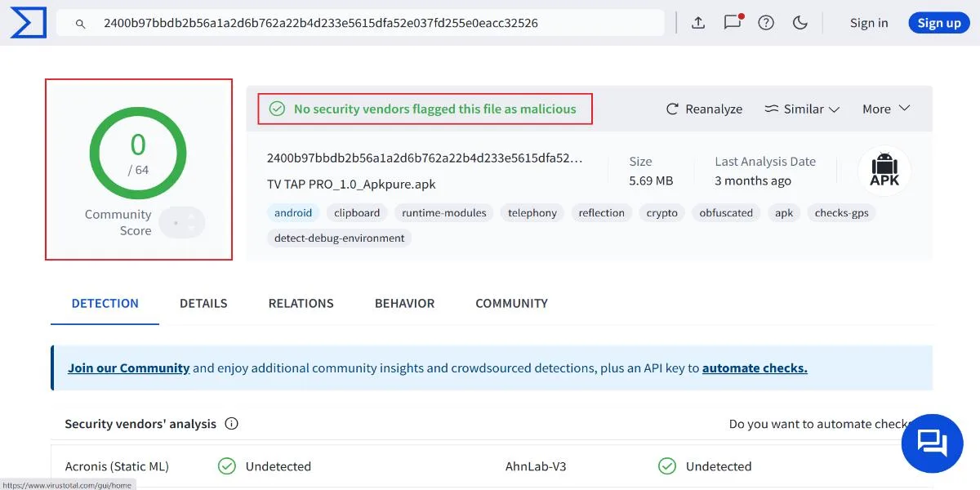Toggle dark mode moon icon
This screenshot has height=490, width=980.
coord(800,23)
